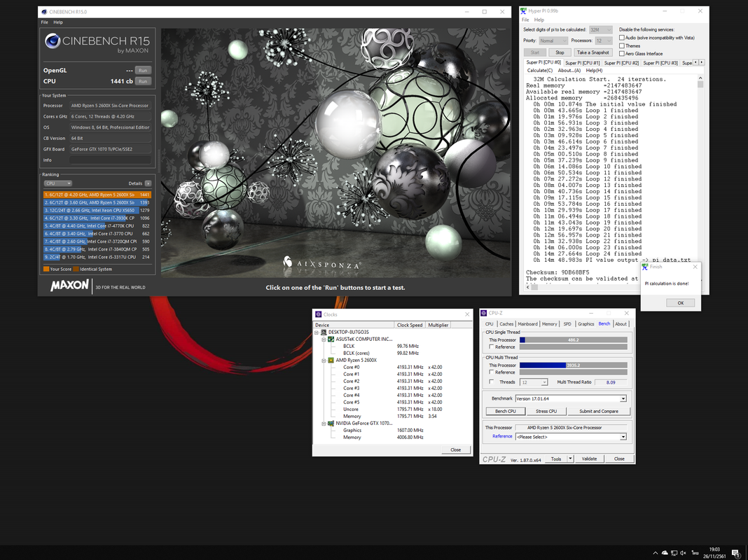Viewport: 748px width, 560px height.
Task: Open the 32M digits dropdown in Hyper PI
Action: (601, 29)
